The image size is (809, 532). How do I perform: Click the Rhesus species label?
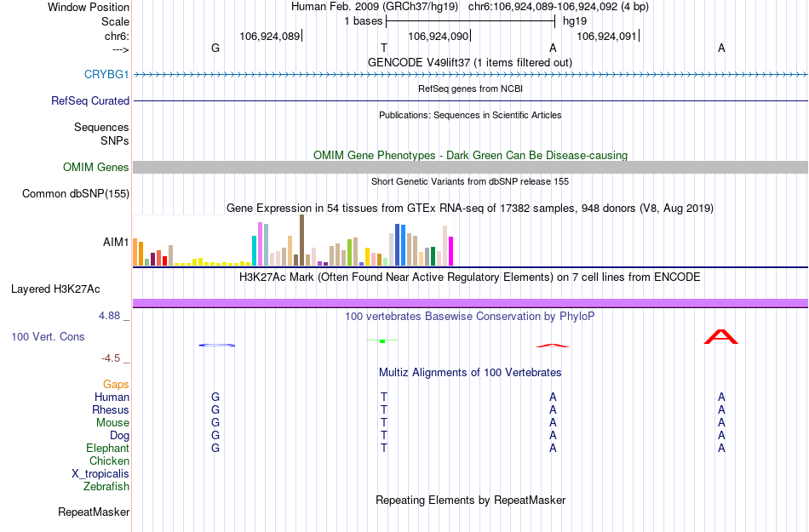click(x=111, y=409)
